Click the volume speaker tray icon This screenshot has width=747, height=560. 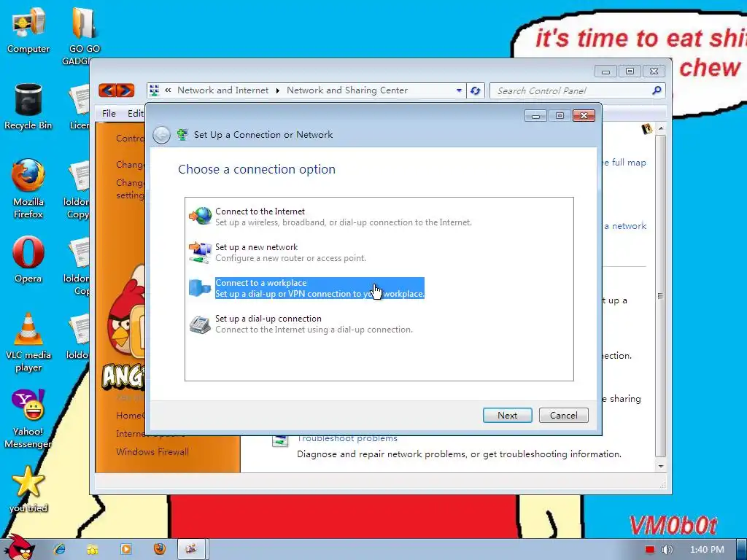[667, 550]
